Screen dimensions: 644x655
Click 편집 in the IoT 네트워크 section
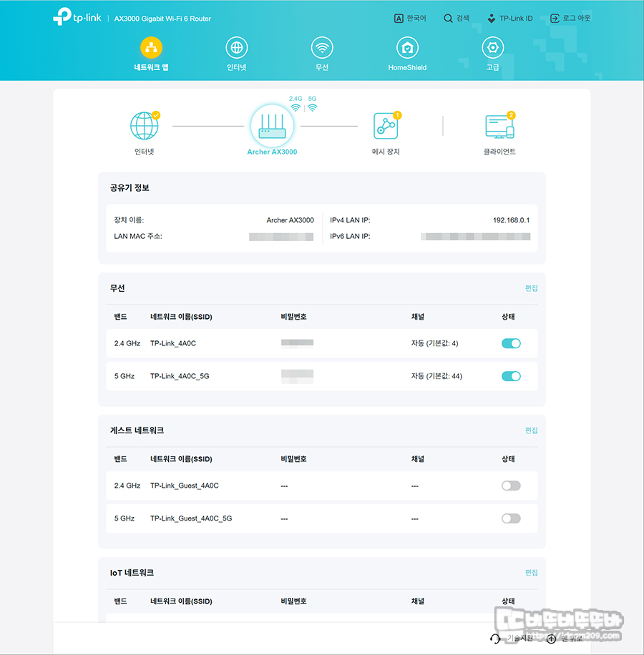coord(531,573)
